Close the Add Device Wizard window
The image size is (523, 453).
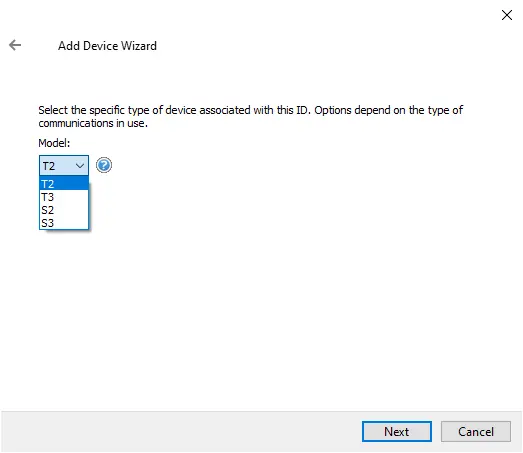507,15
